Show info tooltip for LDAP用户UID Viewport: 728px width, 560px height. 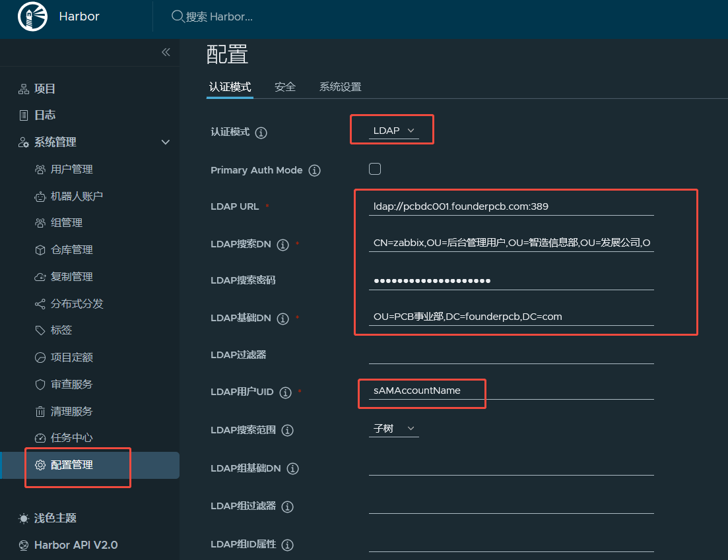(x=286, y=392)
